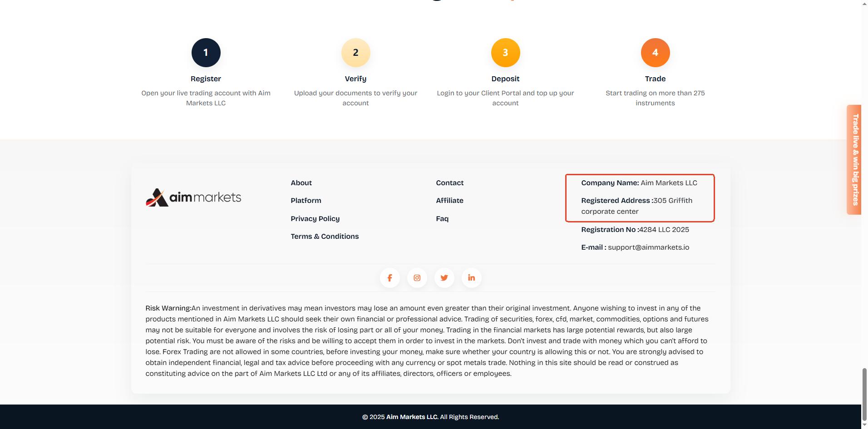Click the 'Registered Address' 305 Griffith text
This screenshot has height=429, width=868.
click(x=637, y=206)
